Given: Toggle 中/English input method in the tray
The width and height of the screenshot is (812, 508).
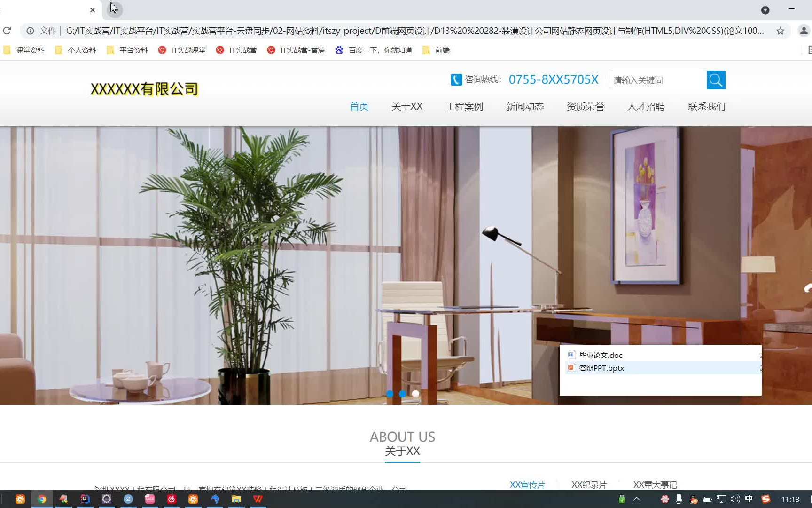Looking at the screenshot, I should pyautogui.click(x=749, y=499).
